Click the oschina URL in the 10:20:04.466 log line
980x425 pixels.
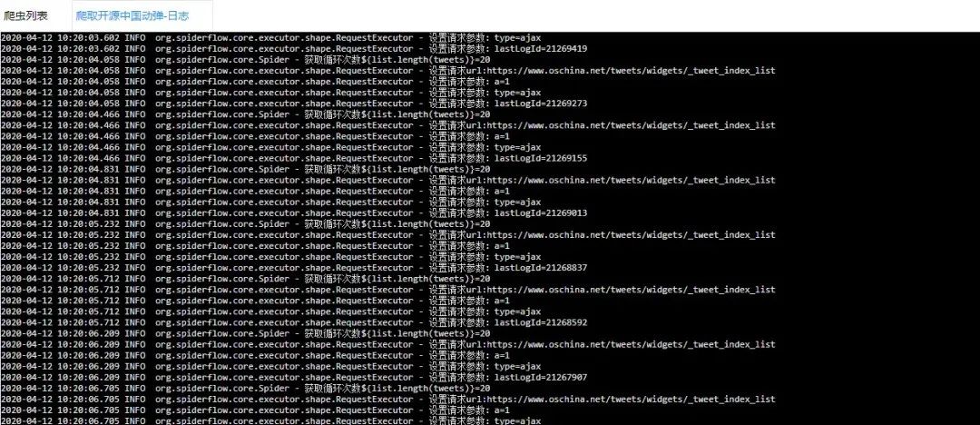[632, 125]
